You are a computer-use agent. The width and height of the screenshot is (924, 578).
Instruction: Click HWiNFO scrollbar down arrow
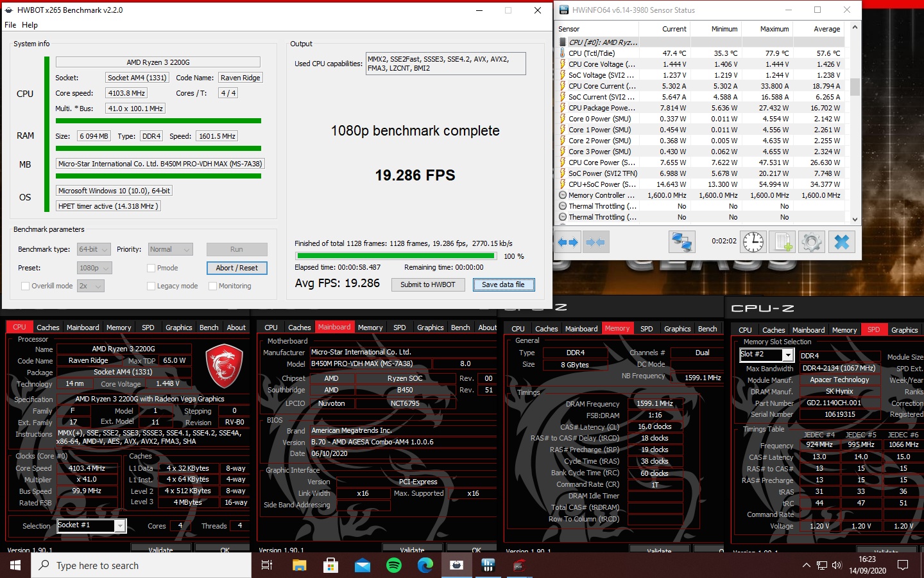click(855, 219)
